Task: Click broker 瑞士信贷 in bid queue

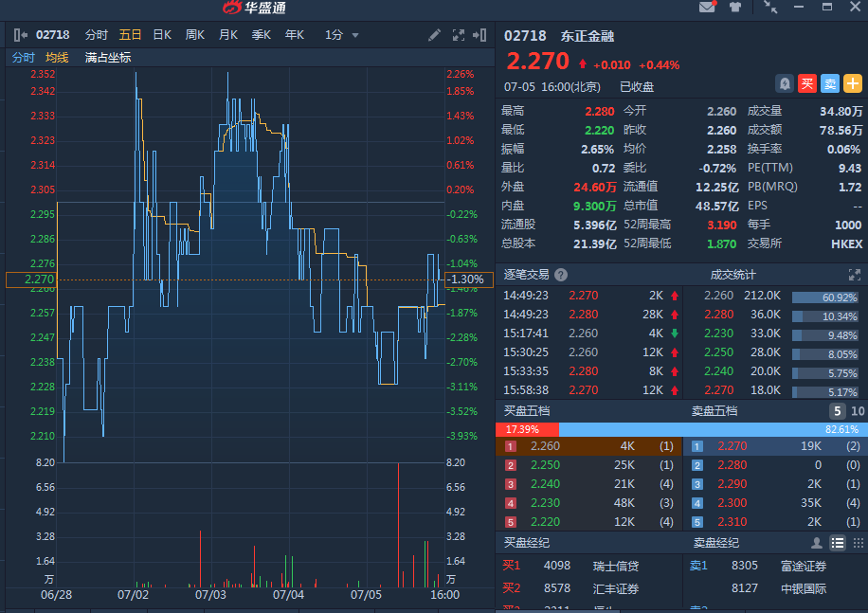Action: 616,566
